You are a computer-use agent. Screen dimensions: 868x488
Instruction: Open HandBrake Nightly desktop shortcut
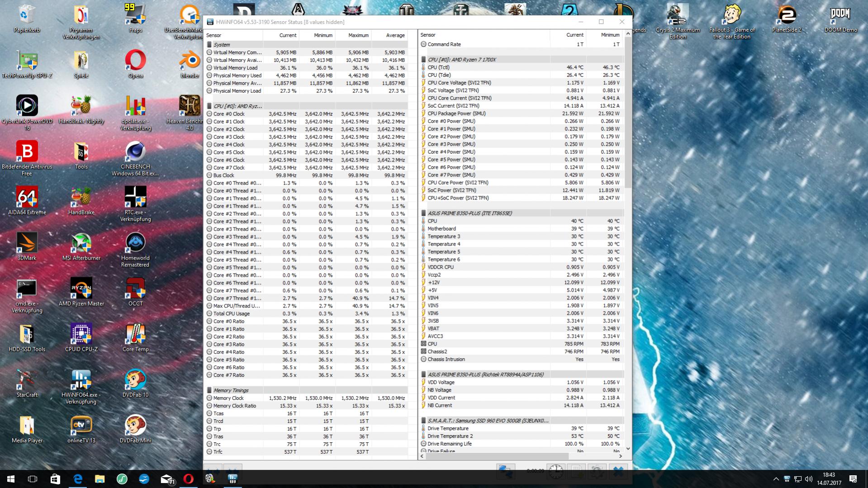pos(81,110)
